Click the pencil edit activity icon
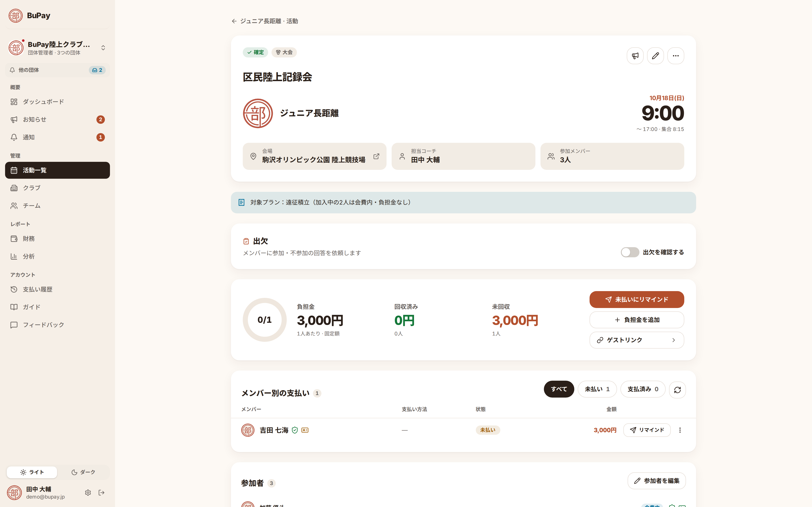Image resolution: width=812 pixels, height=507 pixels. point(655,56)
